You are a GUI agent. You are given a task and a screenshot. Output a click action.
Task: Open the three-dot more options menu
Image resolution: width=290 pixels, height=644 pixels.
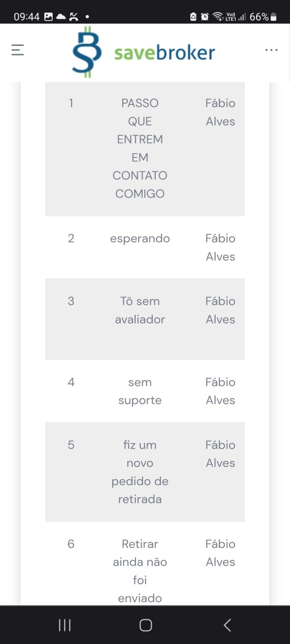coord(271,50)
